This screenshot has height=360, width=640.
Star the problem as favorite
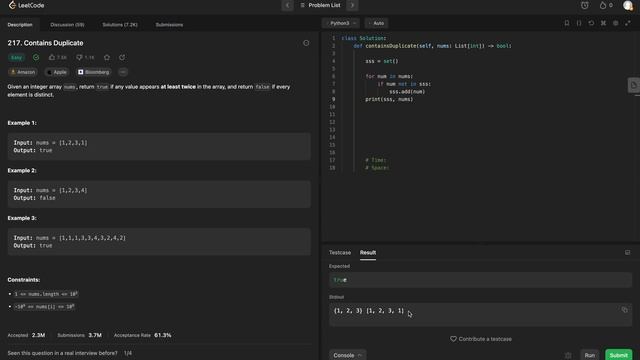[107, 58]
